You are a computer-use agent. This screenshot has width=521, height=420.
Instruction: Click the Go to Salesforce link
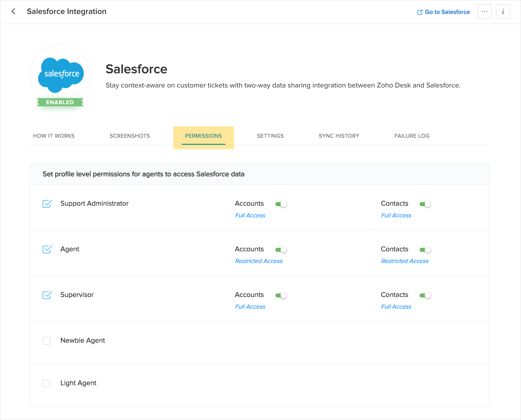(x=447, y=12)
